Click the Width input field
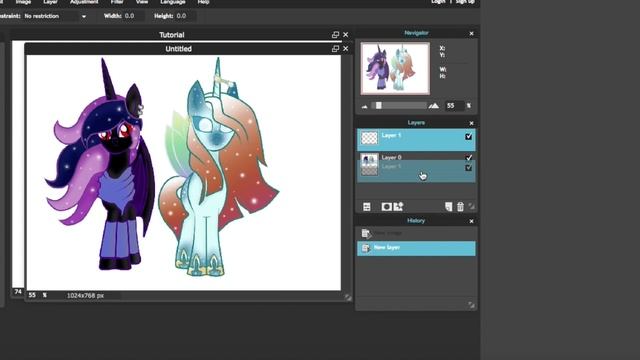 point(134,16)
